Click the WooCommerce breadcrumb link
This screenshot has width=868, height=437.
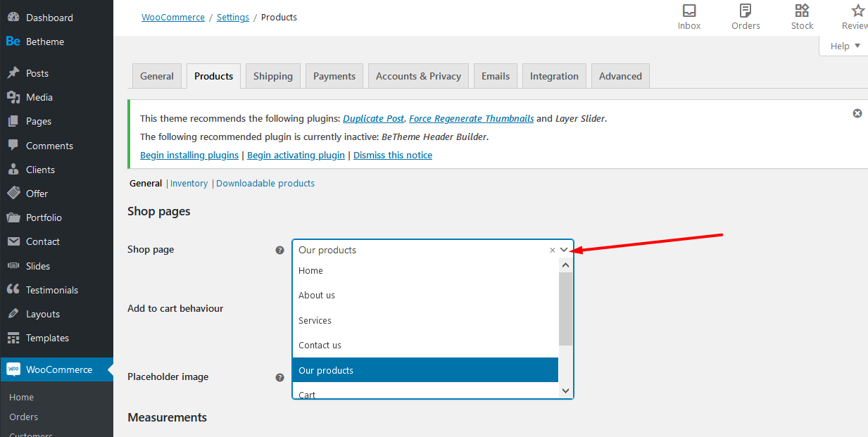(x=173, y=17)
